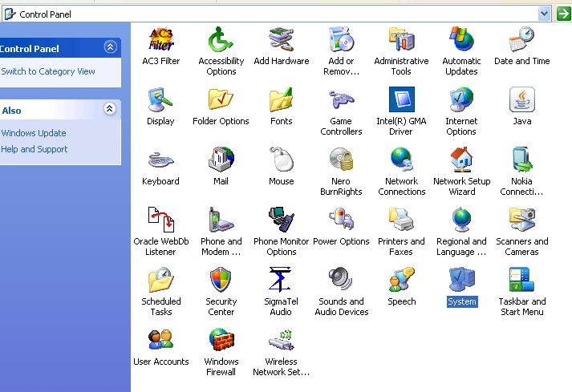Image resolution: width=572 pixels, height=392 pixels.
Task: Select the Keyboard icon
Action: pyautogui.click(x=161, y=160)
